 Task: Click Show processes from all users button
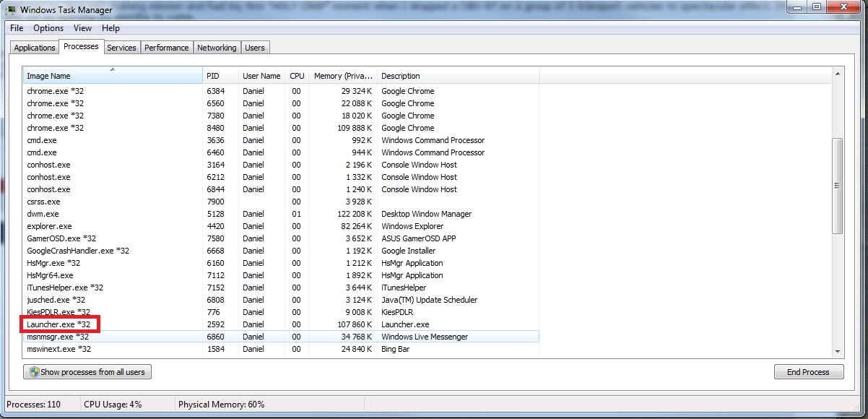tap(87, 372)
